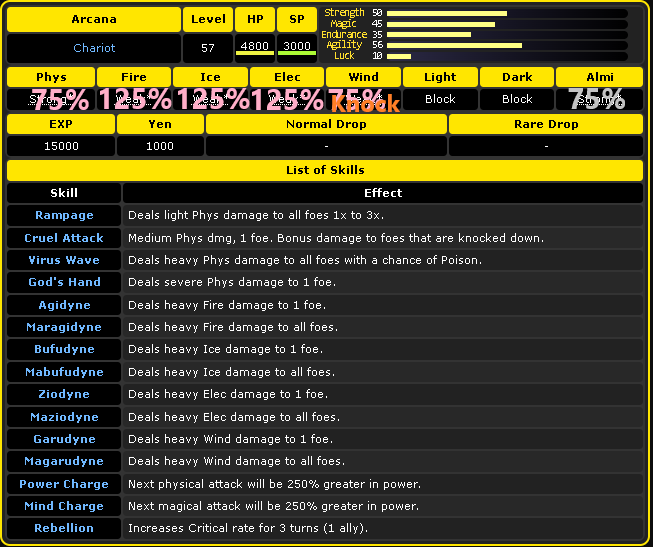This screenshot has height=547, width=653.
Task: Click 'Next magical attack will be 250% greater' text
Action: tap(274, 506)
